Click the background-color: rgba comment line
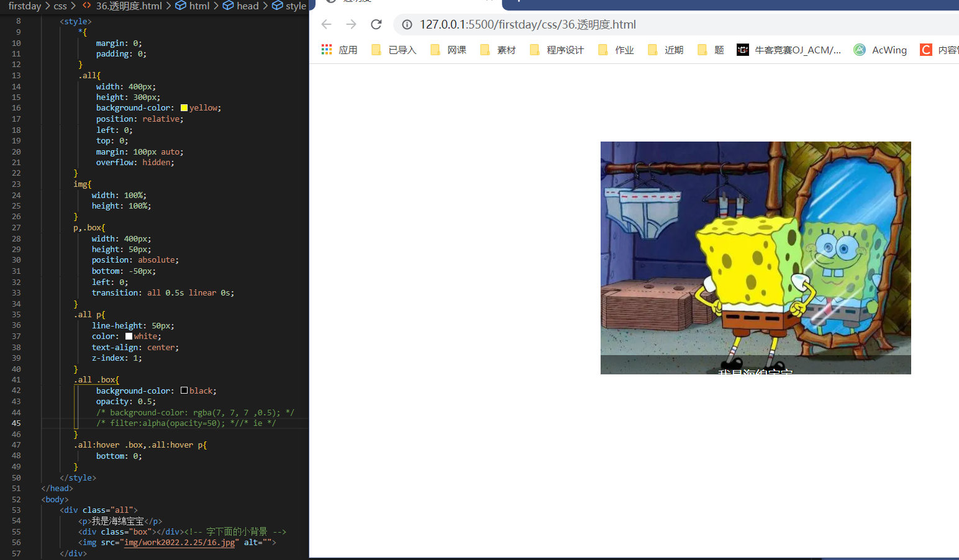The width and height of the screenshot is (959, 560). point(195,413)
